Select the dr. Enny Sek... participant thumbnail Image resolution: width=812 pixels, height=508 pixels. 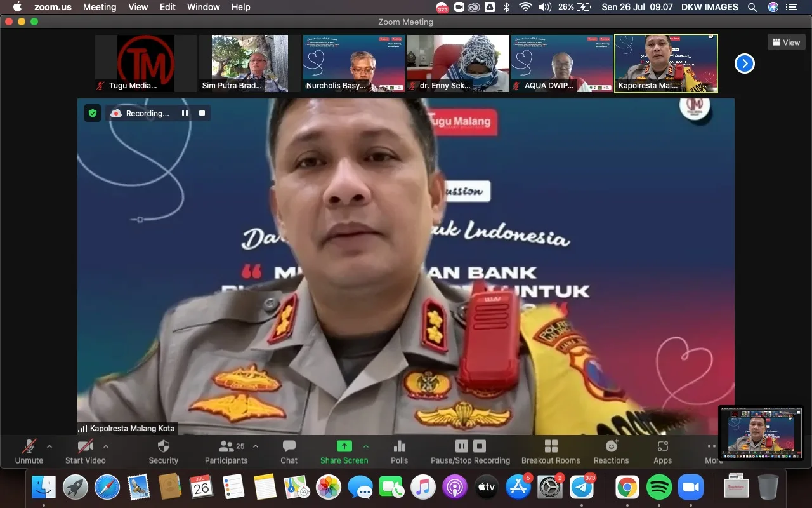[x=458, y=63]
